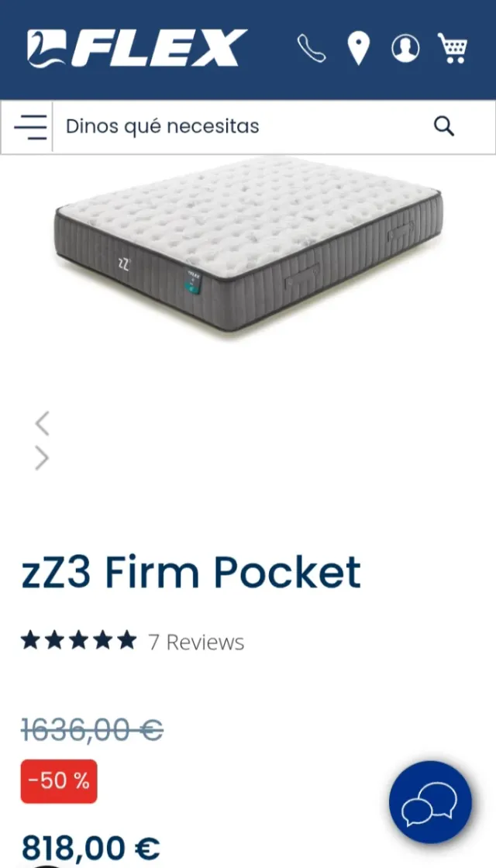
Task: View the shopping cart
Action: click(x=453, y=48)
